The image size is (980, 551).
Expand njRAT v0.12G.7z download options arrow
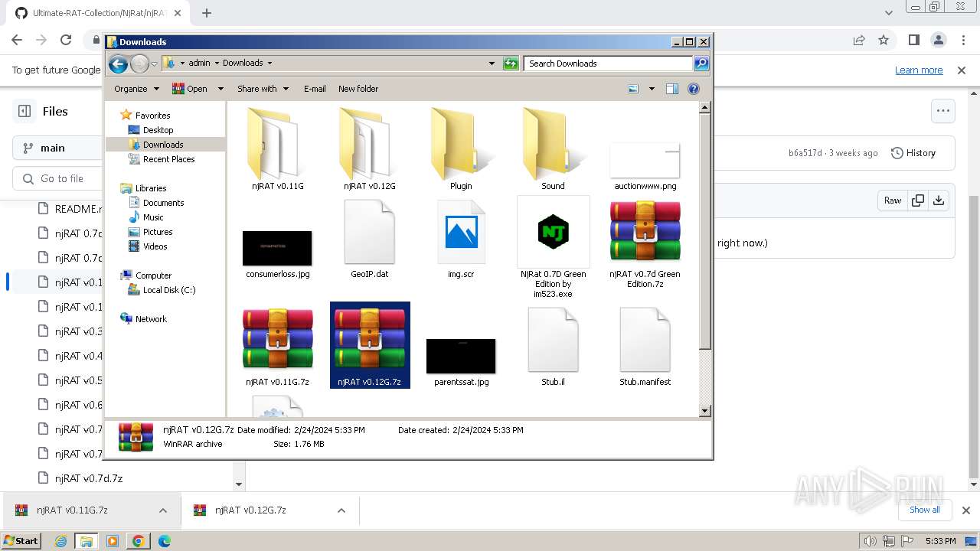point(341,510)
